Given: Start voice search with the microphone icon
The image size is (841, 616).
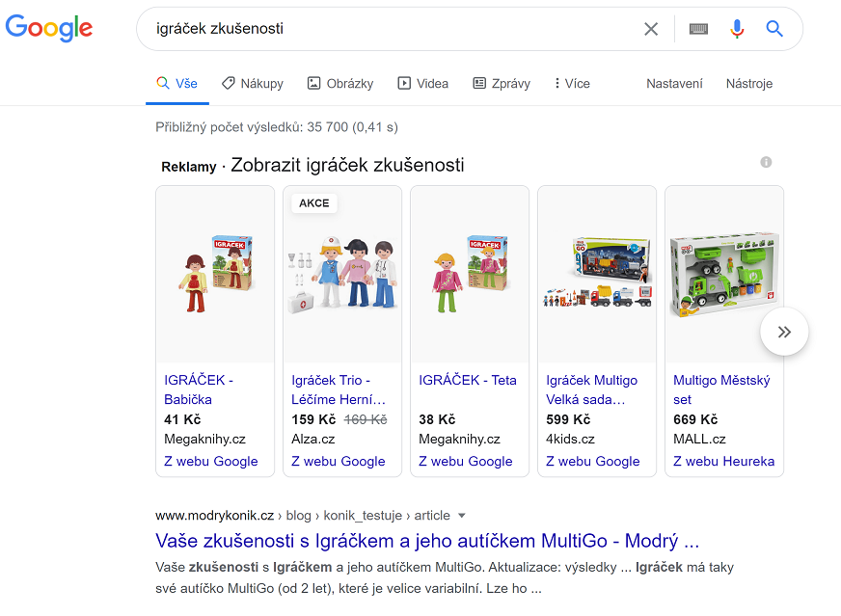Looking at the screenshot, I should 737,29.
